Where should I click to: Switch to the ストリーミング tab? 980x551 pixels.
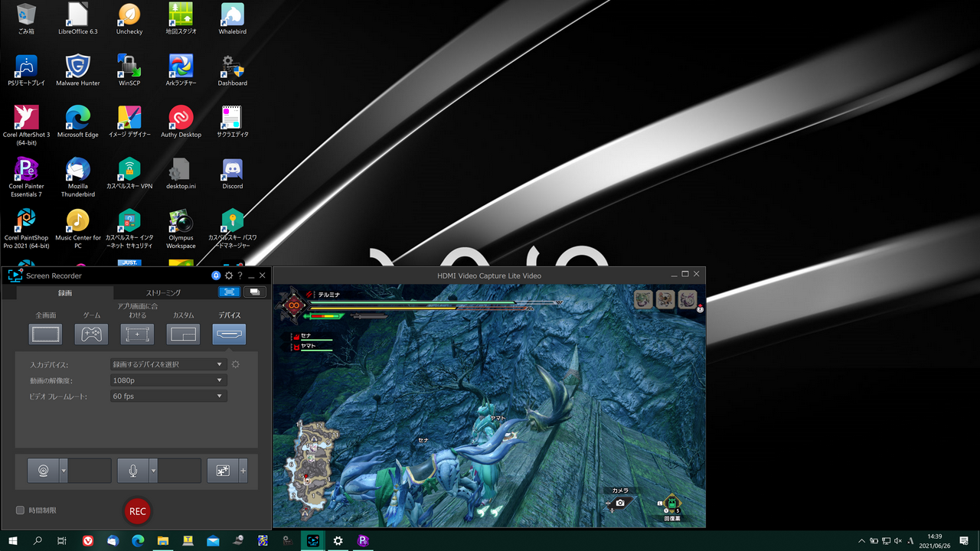(165, 292)
